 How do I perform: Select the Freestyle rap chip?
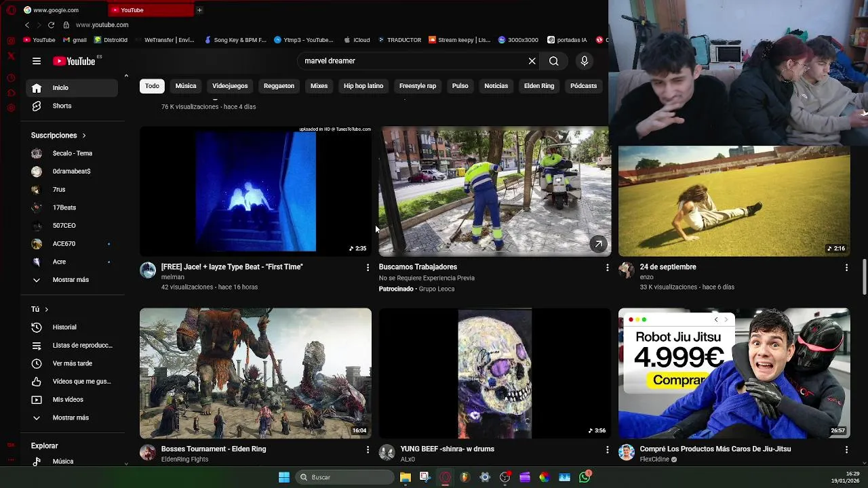coord(418,86)
